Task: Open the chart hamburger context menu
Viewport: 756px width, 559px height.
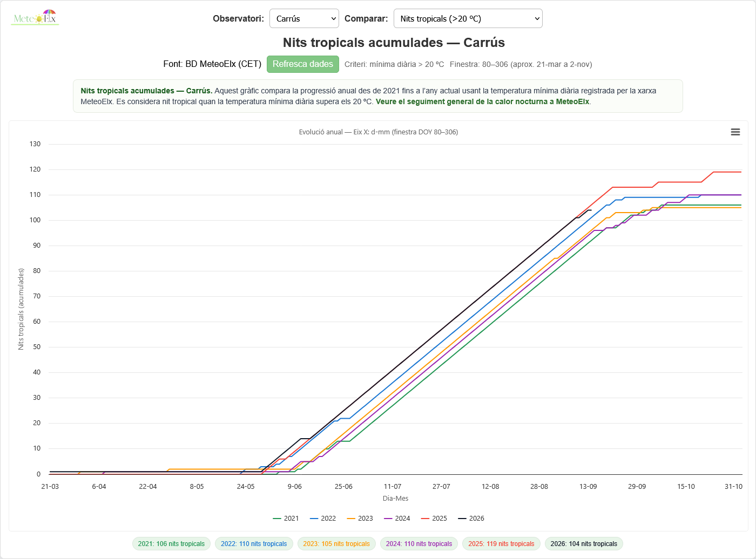Action: point(735,132)
